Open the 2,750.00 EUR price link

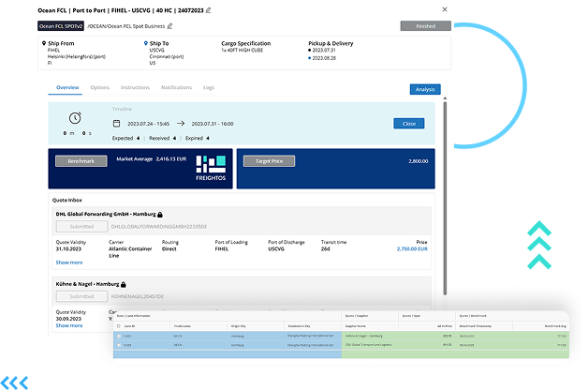coord(415,249)
